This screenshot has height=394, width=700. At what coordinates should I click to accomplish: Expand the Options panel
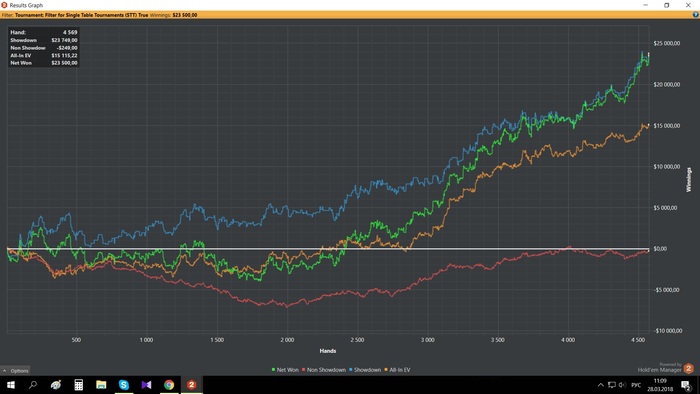[15, 370]
